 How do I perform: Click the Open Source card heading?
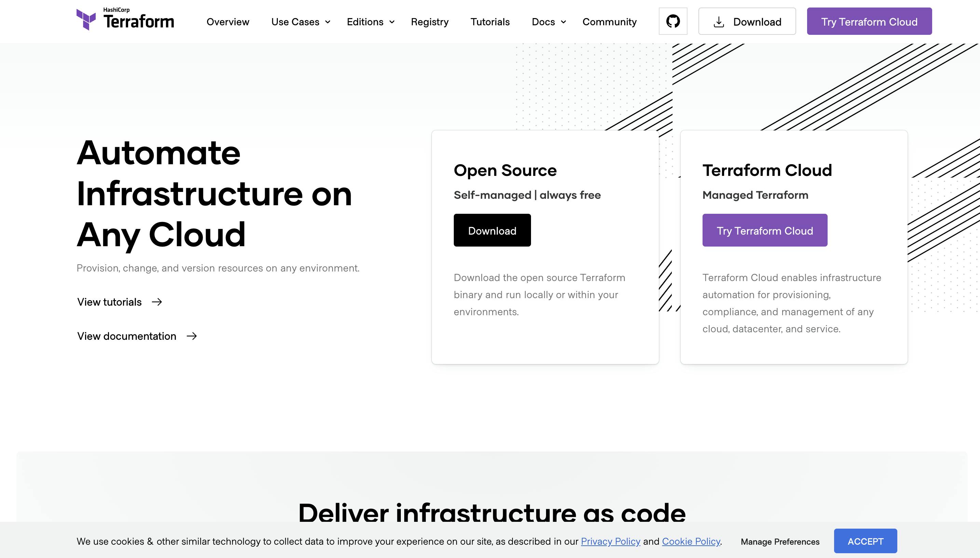point(505,170)
